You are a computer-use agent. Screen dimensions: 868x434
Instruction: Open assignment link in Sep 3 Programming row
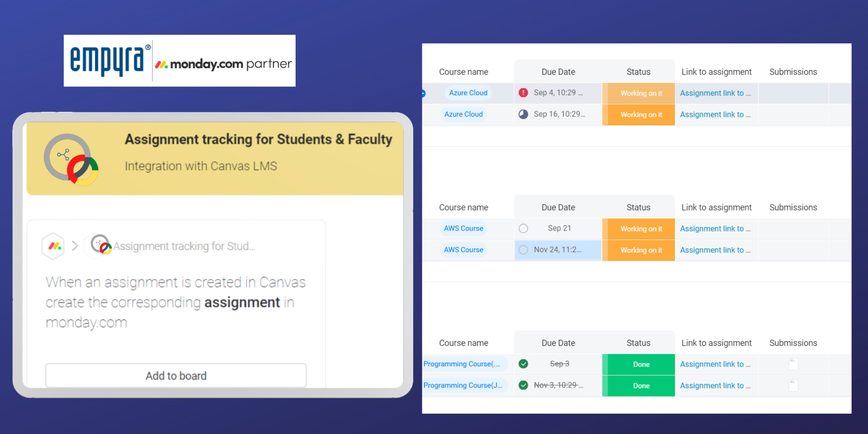[x=715, y=364]
